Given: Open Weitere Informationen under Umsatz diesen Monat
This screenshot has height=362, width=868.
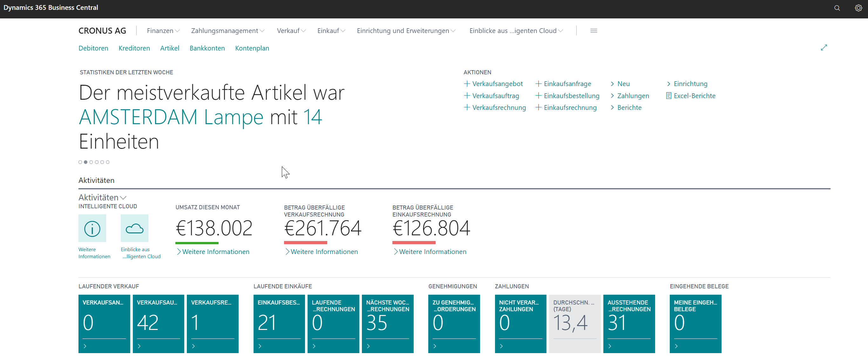Looking at the screenshot, I should tap(213, 251).
